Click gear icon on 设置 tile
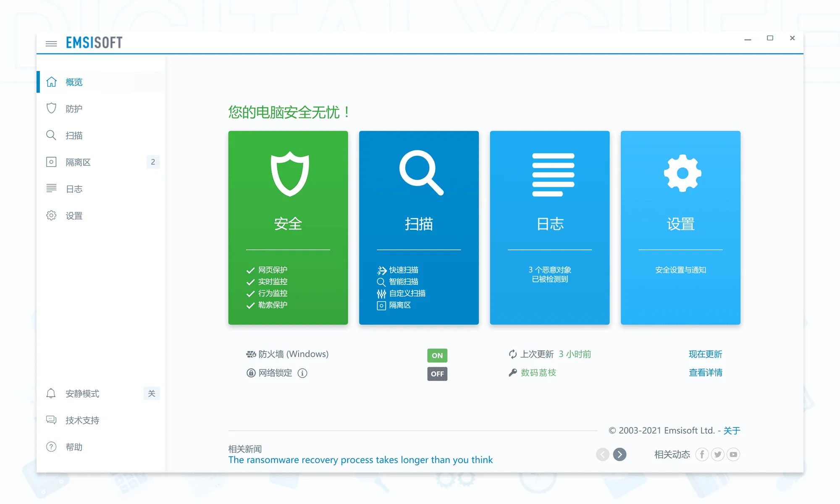 682,173
